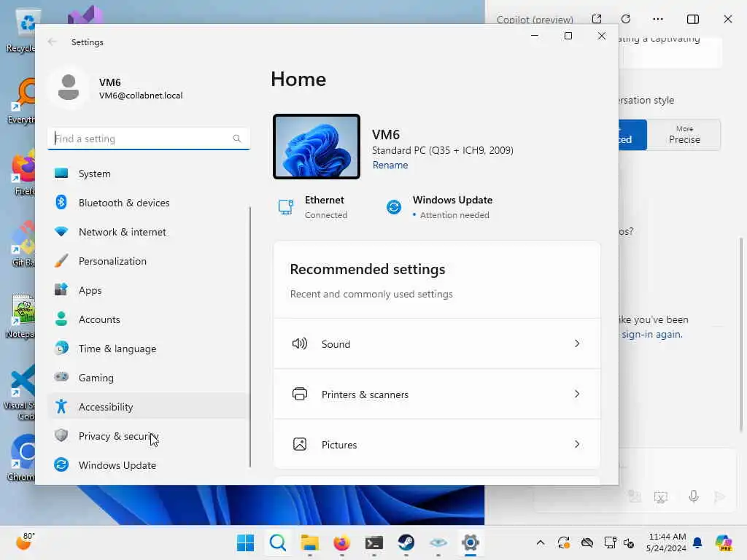The image size is (747, 560).
Task: Click the Rename link under VM6
Action: point(390,166)
